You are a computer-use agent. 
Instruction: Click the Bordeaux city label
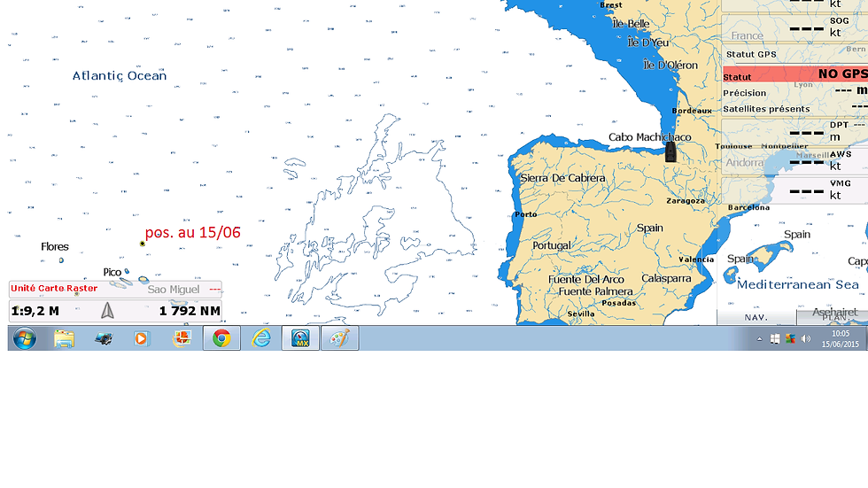(x=692, y=111)
